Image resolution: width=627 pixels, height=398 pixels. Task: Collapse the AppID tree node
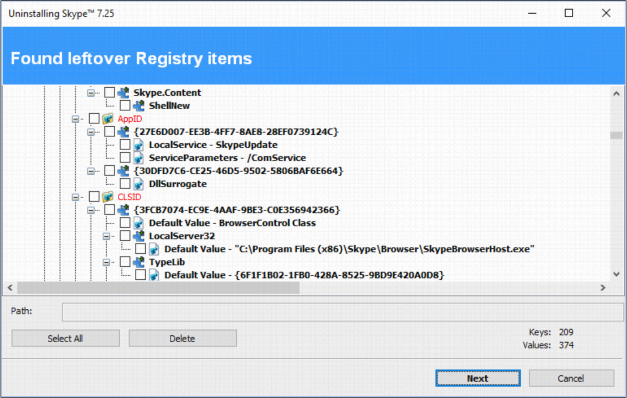click(x=75, y=119)
